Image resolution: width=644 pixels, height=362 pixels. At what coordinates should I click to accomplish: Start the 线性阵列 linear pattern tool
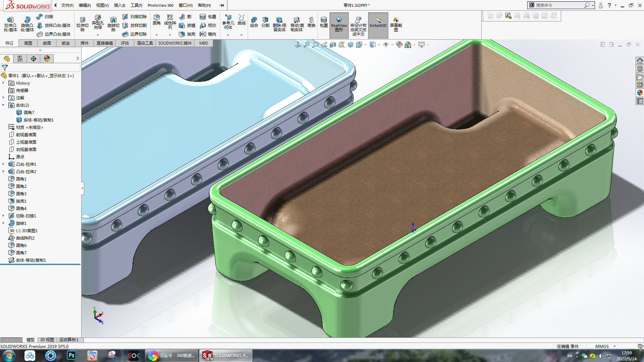pyautogui.click(x=170, y=22)
